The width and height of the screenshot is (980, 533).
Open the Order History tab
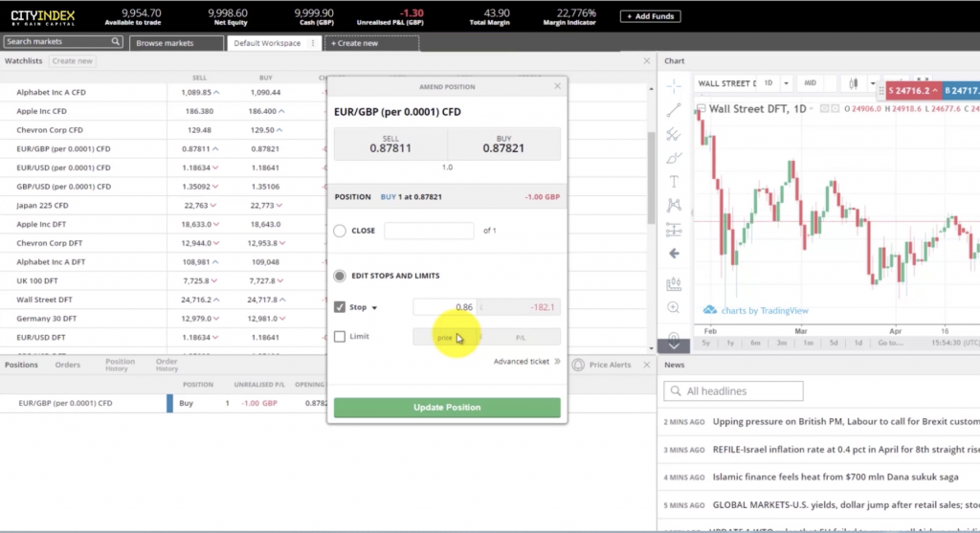pos(167,365)
